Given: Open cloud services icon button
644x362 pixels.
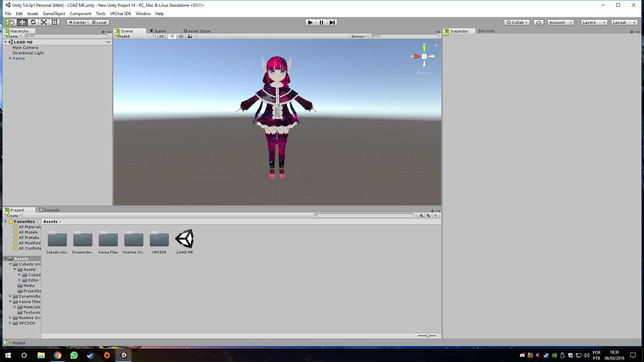Looking at the screenshot, I should (x=538, y=22).
